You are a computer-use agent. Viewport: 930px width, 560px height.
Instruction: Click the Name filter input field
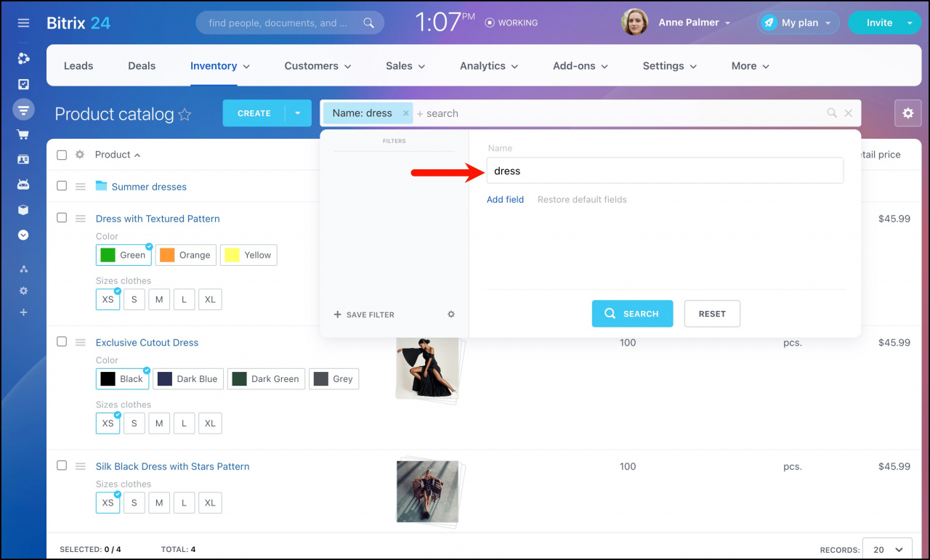(x=665, y=171)
